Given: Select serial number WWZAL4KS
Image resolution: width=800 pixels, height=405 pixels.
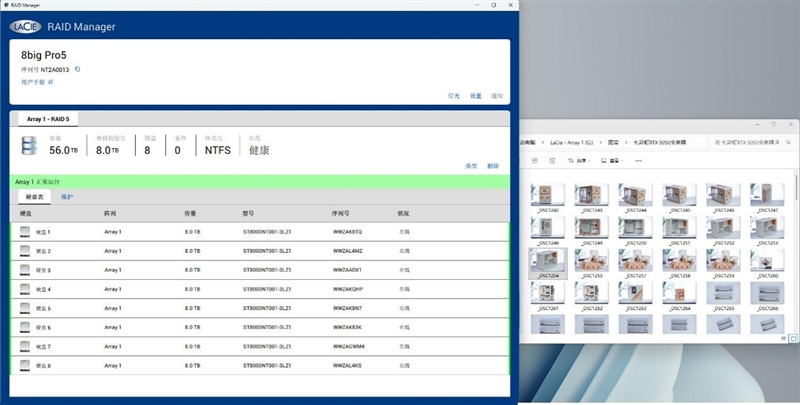Looking at the screenshot, I should coord(347,366).
